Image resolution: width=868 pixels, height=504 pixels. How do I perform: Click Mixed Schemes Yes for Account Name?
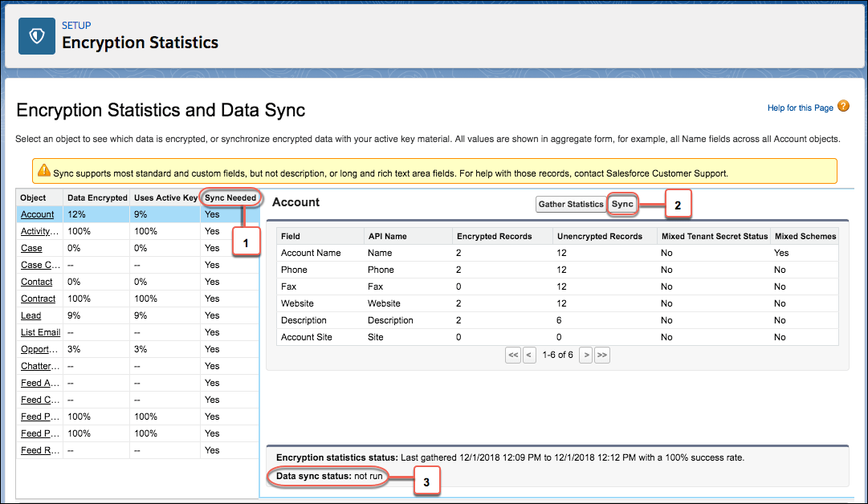tap(781, 253)
